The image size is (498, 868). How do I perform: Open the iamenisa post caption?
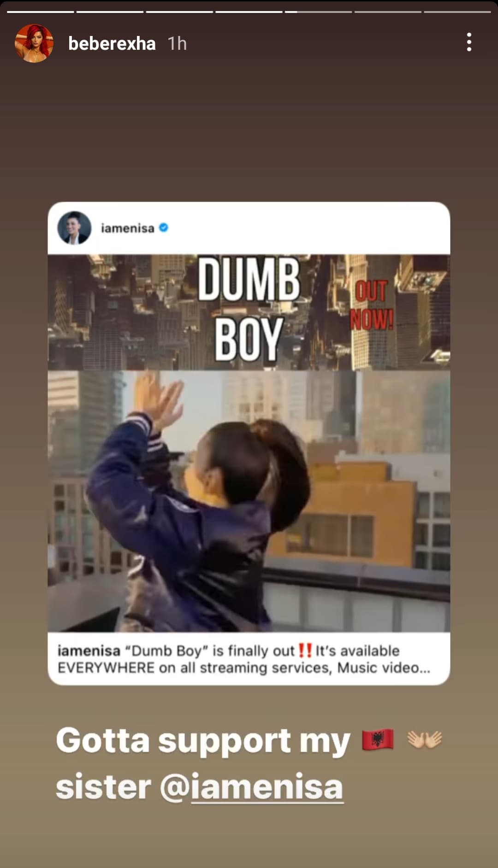[244, 659]
